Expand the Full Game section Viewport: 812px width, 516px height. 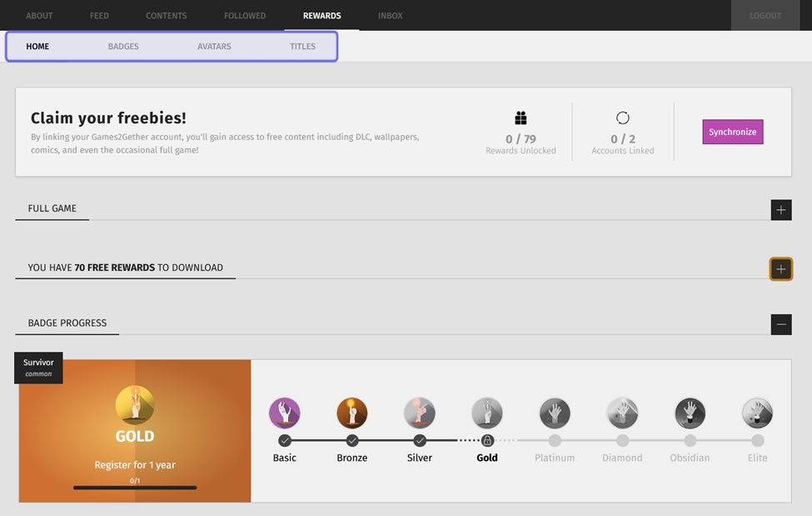pos(780,210)
